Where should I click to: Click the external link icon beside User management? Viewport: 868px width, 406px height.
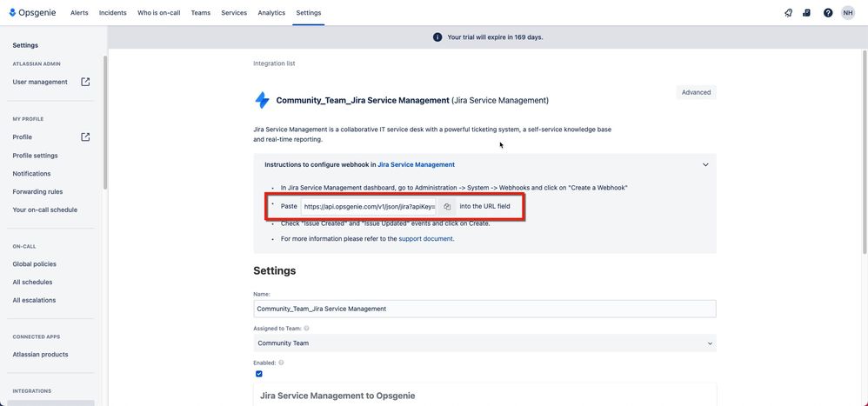85,82
